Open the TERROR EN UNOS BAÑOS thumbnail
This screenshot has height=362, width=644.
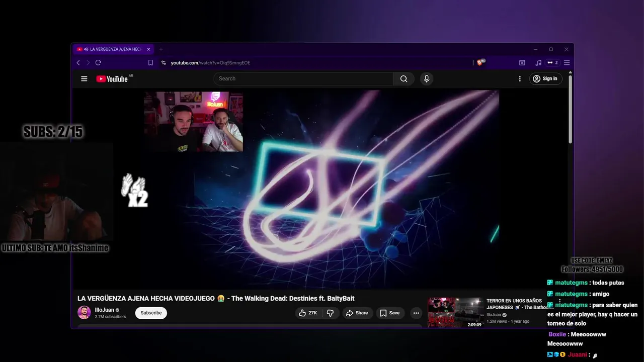point(455,313)
